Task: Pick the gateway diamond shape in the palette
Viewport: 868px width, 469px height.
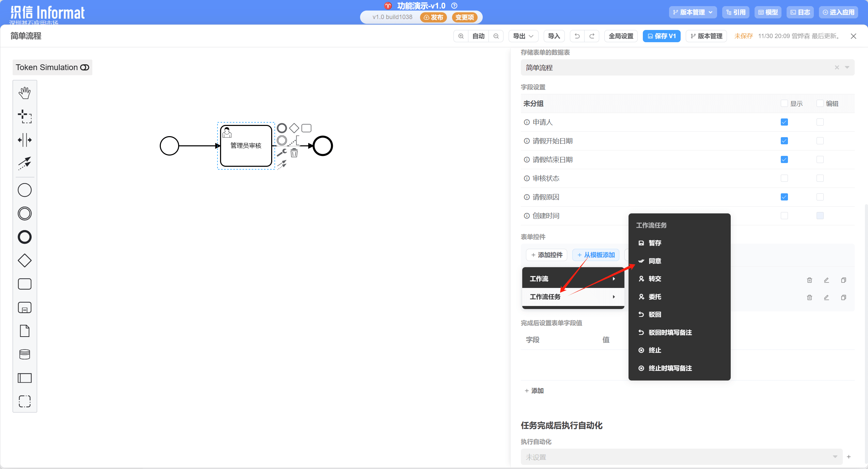Action: click(x=25, y=261)
